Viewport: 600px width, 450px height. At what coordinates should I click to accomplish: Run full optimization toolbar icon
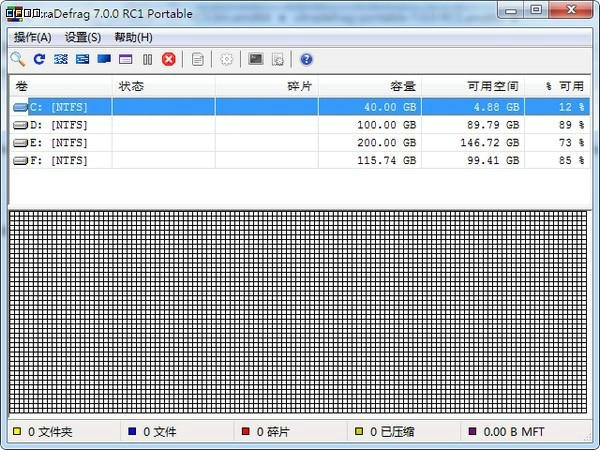pos(104,59)
